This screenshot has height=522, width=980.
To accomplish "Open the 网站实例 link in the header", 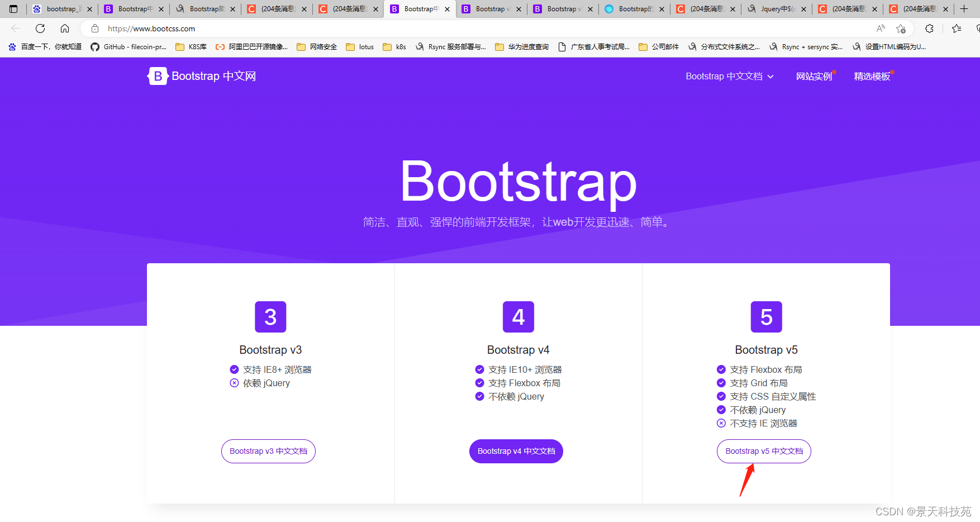I will [x=815, y=76].
